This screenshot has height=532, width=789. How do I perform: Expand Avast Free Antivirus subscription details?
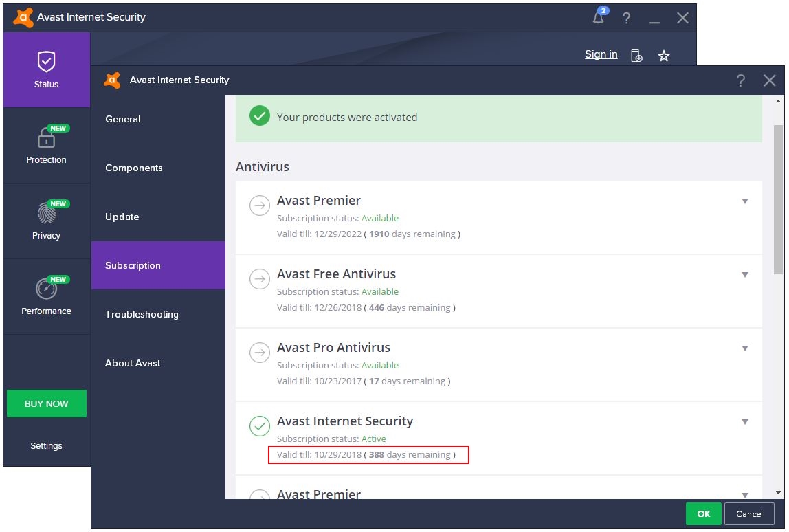pyautogui.click(x=745, y=275)
